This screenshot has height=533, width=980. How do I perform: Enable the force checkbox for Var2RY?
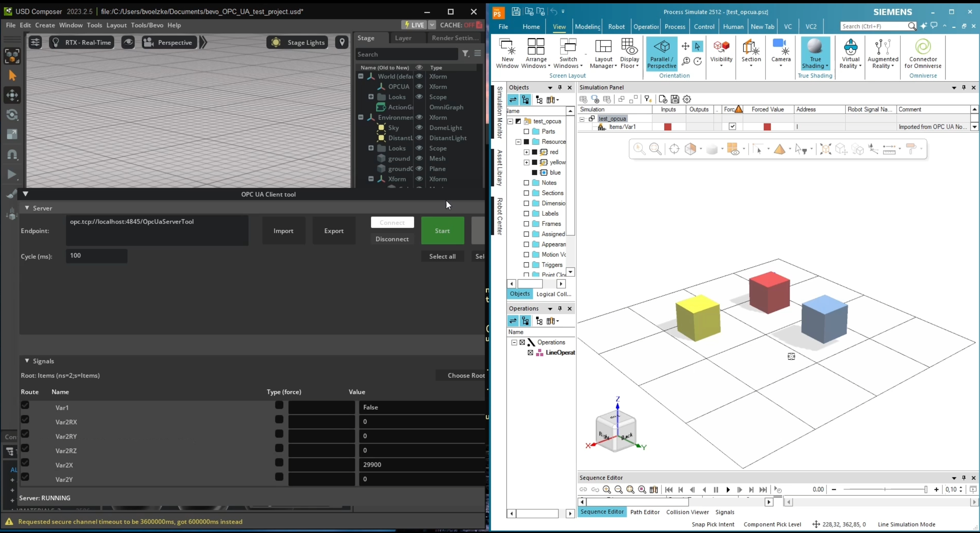click(279, 434)
